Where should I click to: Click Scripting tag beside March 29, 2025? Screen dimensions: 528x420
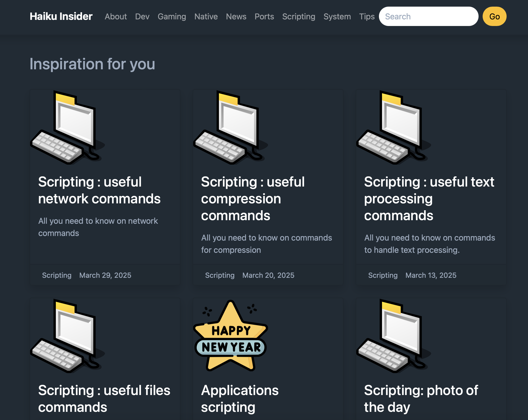point(57,275)
